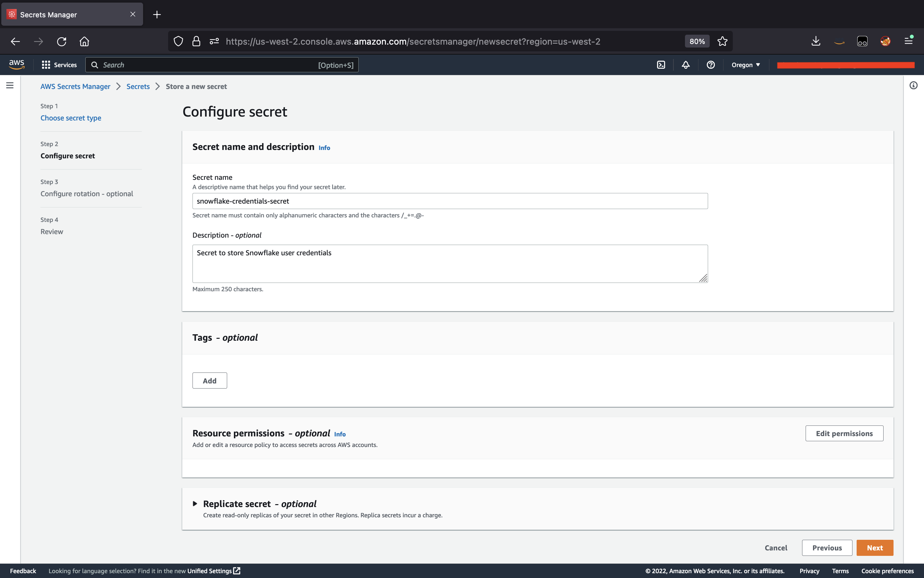Open a new browser tab
The height and width of the screenshot is (578, 924).
point(157,14)
